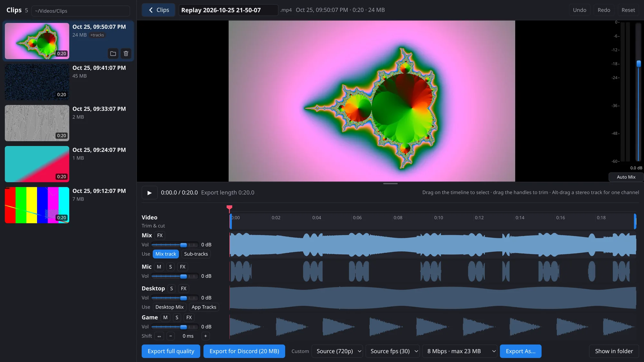
Task: Click the panel resize grip below preview
Action: coord(390,184)
